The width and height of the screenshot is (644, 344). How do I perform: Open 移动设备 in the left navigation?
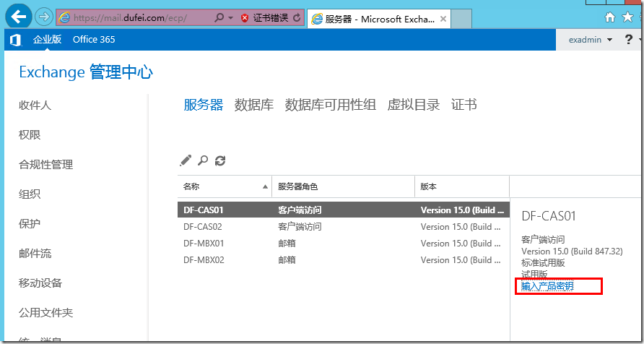pos(40,283)
